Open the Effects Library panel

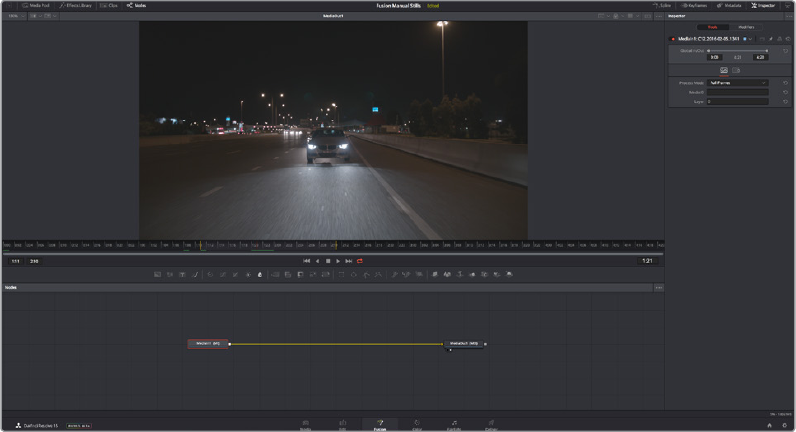click(x=76, y=5)
